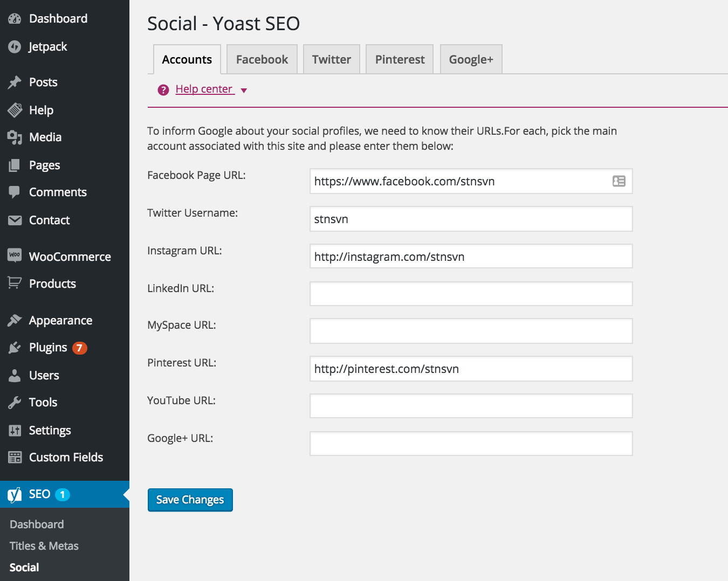This screenshot has height=581, width=728.
Task: Open the WooCommerce menu label
Action: pyautogui.click(x=70, y=257)
